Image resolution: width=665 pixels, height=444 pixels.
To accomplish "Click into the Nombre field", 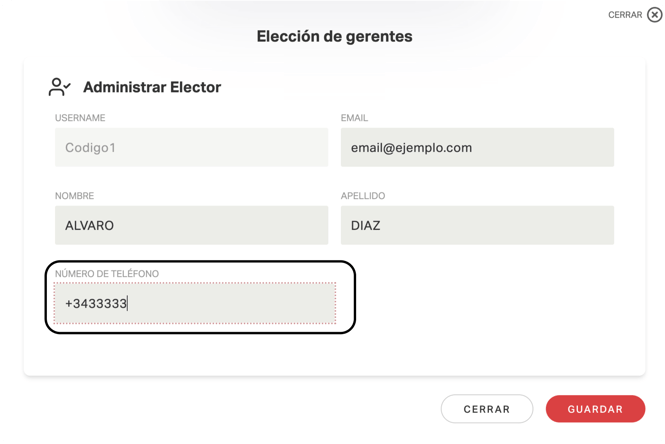I will (191, 225).
